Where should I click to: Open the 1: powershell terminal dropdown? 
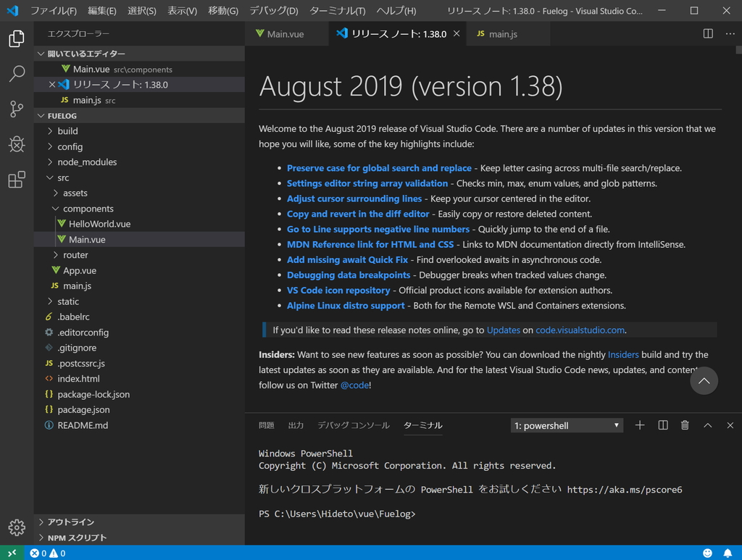pyautogui.click(x=567, y=425)
